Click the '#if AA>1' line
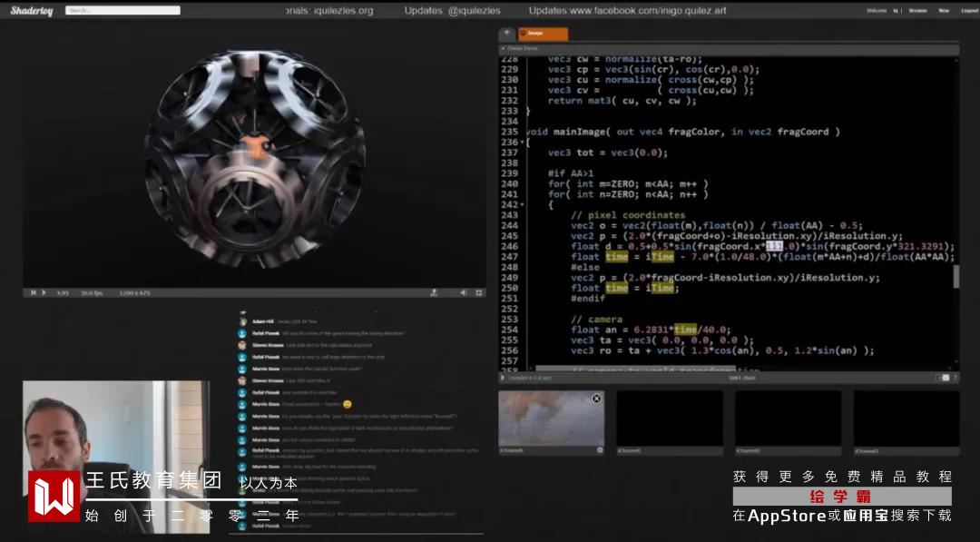This screenshot has width=980, height=542. pyautogui.click(x=571, y=173)
